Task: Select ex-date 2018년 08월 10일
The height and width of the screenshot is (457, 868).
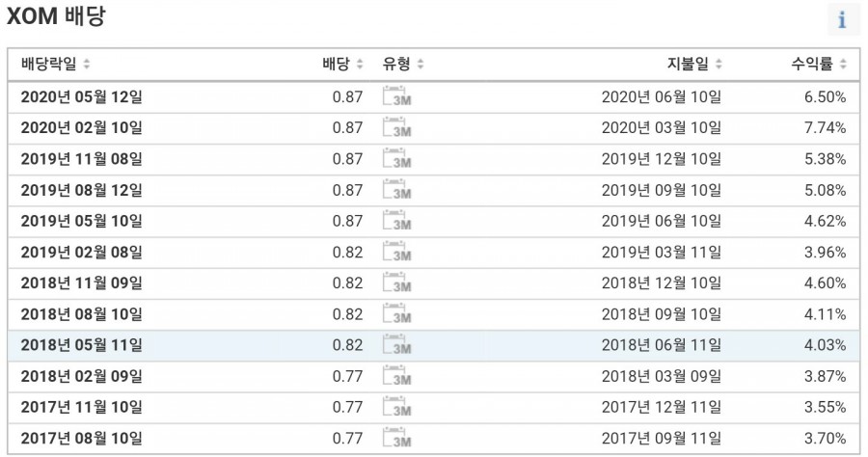Action: (x=82, y=313)
